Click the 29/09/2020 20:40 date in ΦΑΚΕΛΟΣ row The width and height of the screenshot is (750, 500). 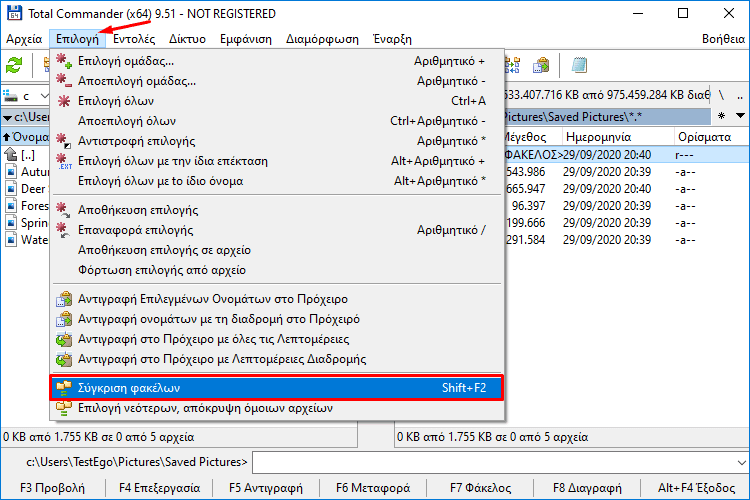click(x=607, y=155)
